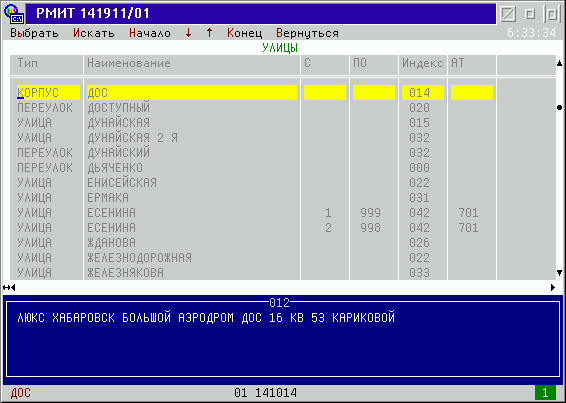
Task: Click the Индекс column header
Action: pos(423,63)
